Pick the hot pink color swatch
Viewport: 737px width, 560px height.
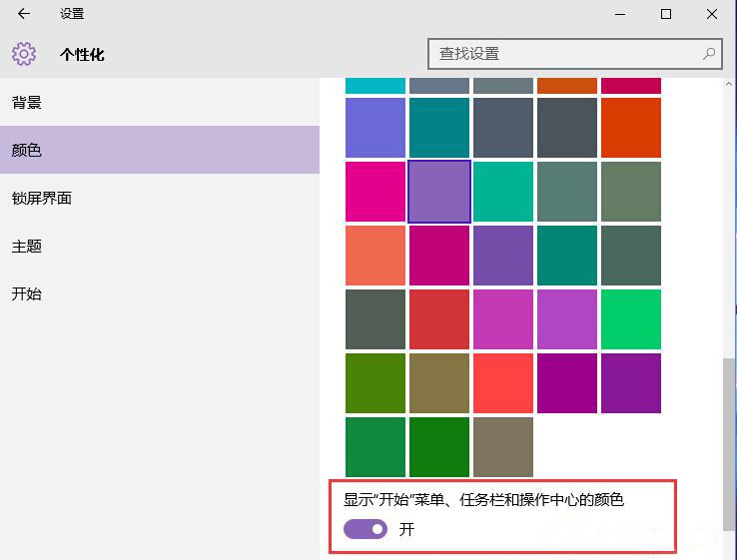(x=375, y=191)
